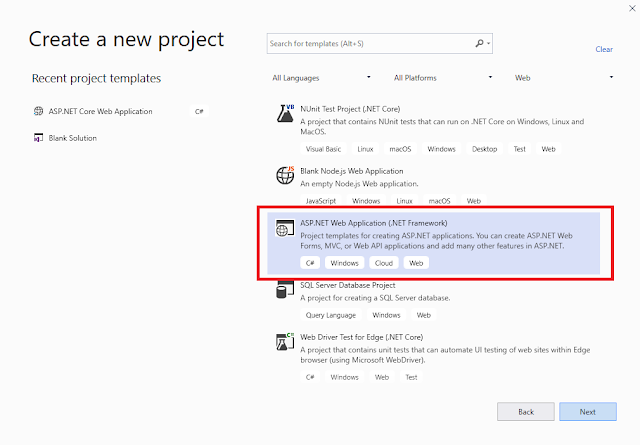Select ASP.NET Web Application (.NET Framework) title
Screen dimensions: 640x445
point(373,223)
